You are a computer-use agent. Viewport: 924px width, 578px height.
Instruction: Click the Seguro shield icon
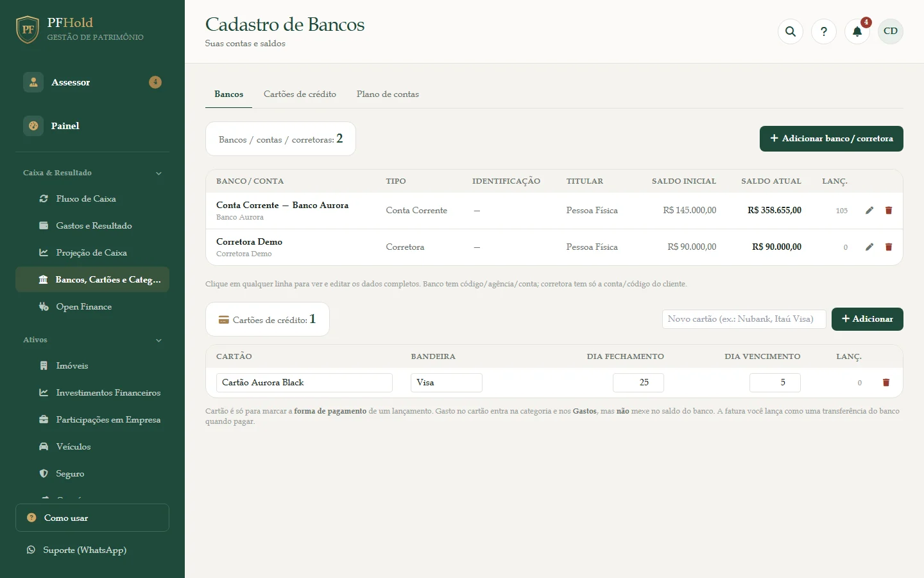(44, 474)
